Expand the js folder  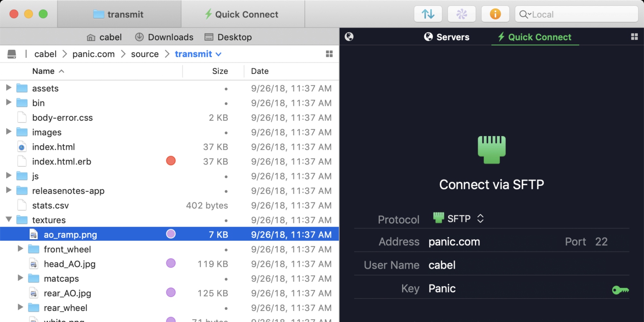coord(8,176)
